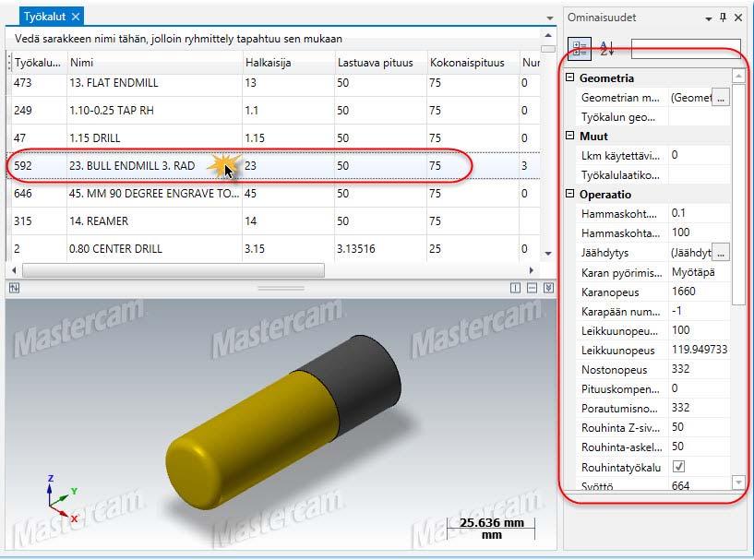Click the swap panes icon below the table
This screenshot has height=560, width=754.
[14, 288]
